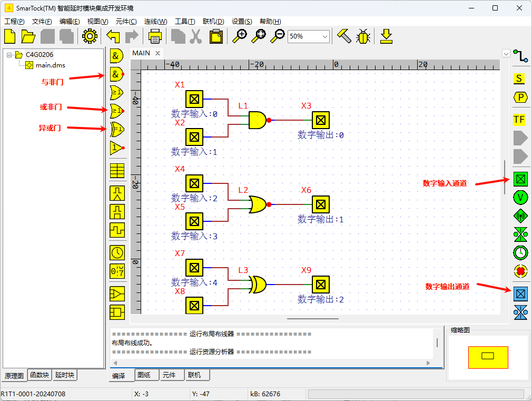Build project with hammer icon
Viewport: 532px width, 401px height.
344,36
